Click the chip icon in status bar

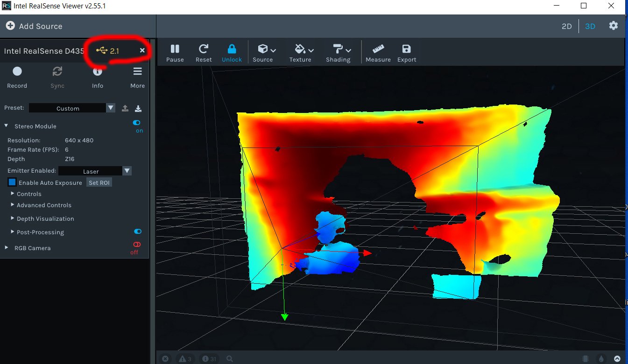586,359
